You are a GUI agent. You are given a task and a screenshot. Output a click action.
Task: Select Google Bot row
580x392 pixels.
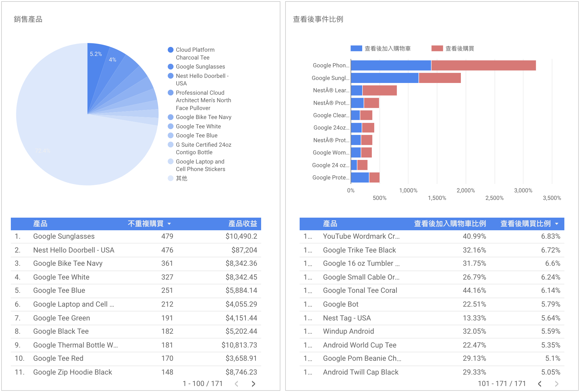point(432,304)
